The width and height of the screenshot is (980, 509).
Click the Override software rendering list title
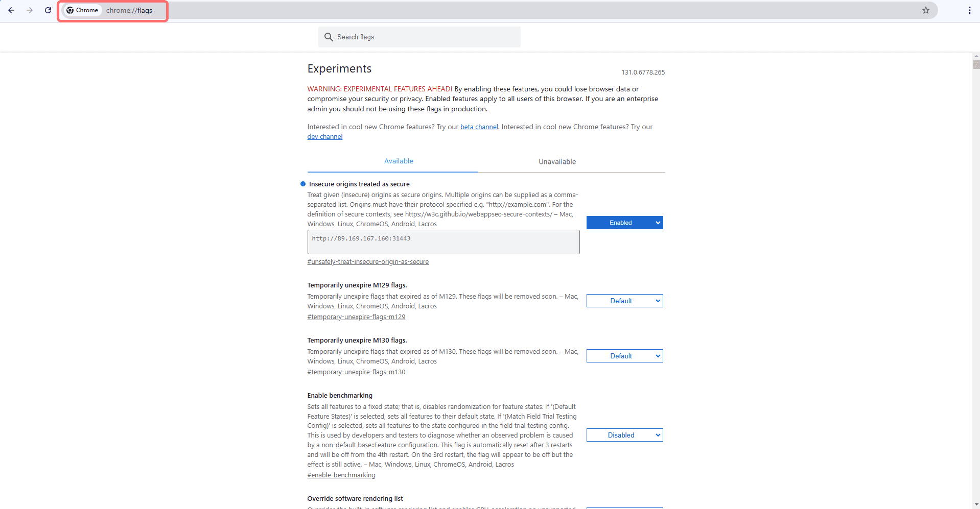click(x=355, y=499)
